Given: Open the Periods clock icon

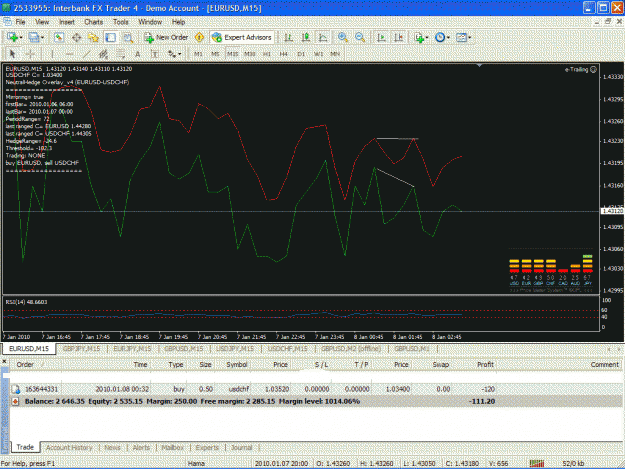Looking at the screenshot, I should tap(440, 37).
